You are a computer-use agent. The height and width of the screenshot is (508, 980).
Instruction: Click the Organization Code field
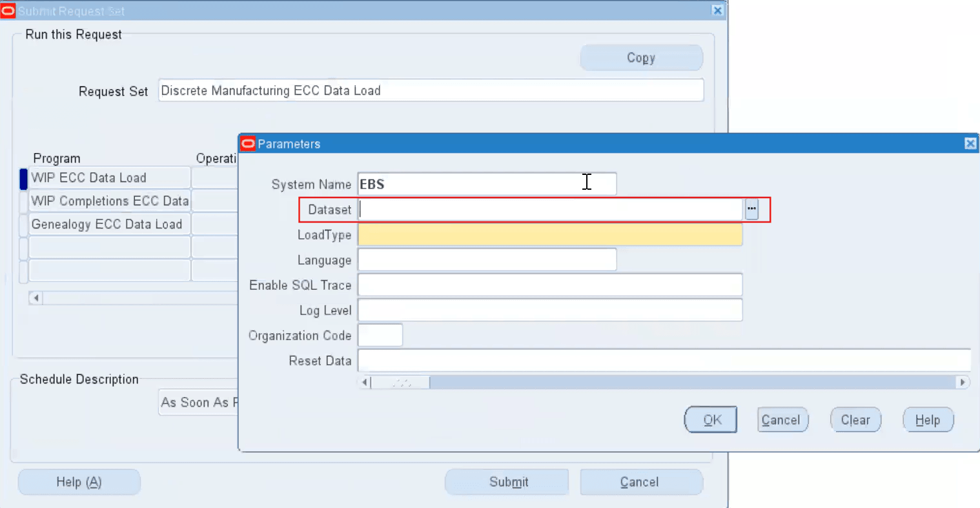[380, 335]
